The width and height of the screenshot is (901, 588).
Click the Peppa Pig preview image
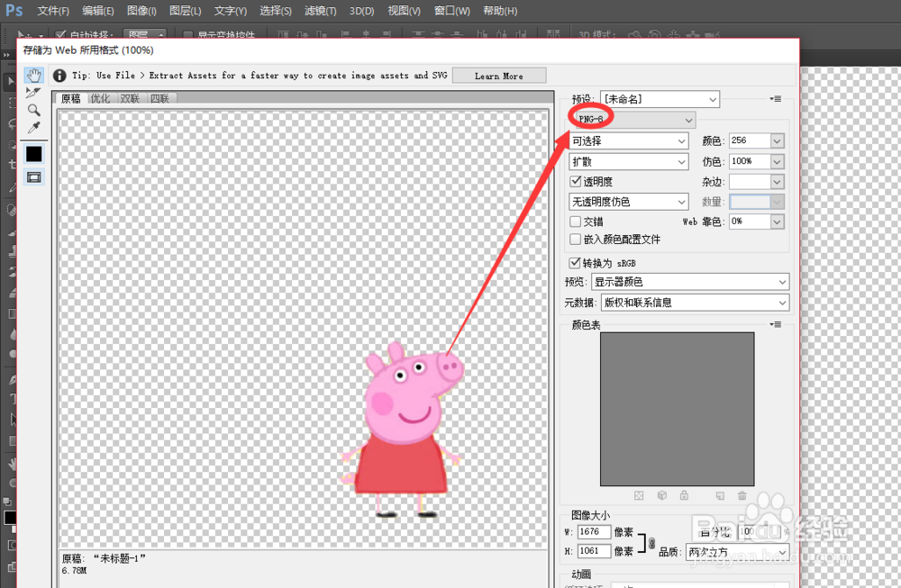[x=402, y=430]
